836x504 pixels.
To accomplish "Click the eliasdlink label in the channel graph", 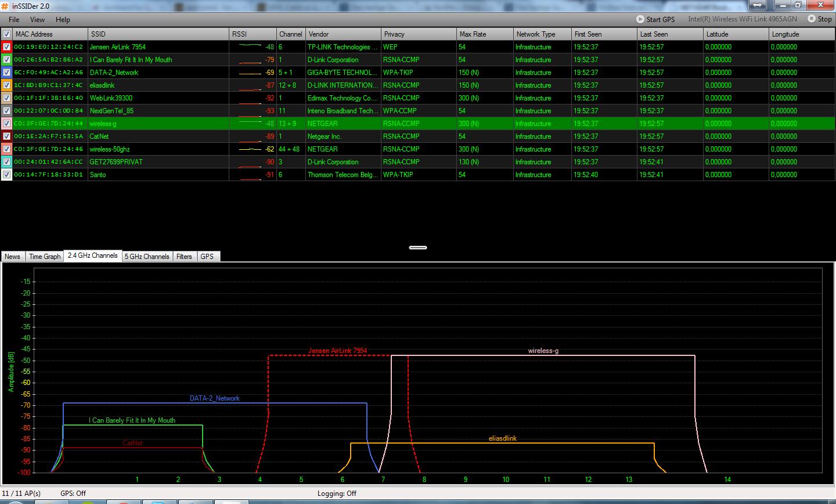I will (503, 438).
